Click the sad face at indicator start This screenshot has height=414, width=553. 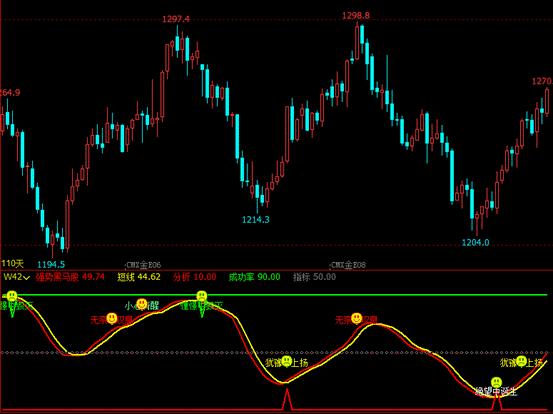pos(12,296)
